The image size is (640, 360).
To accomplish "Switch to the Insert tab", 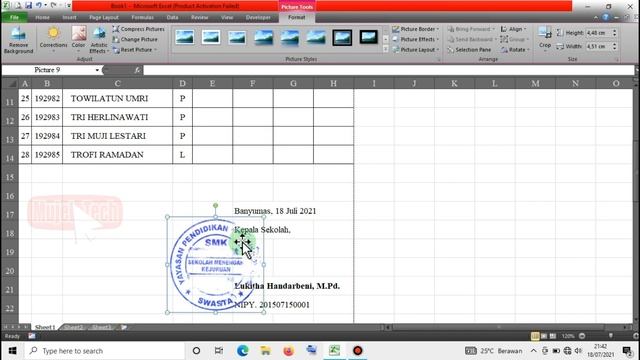I will (69, 18).
